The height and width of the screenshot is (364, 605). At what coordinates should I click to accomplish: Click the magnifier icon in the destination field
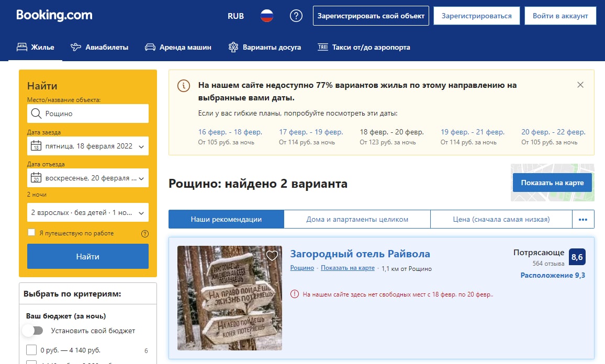(36, 113)
